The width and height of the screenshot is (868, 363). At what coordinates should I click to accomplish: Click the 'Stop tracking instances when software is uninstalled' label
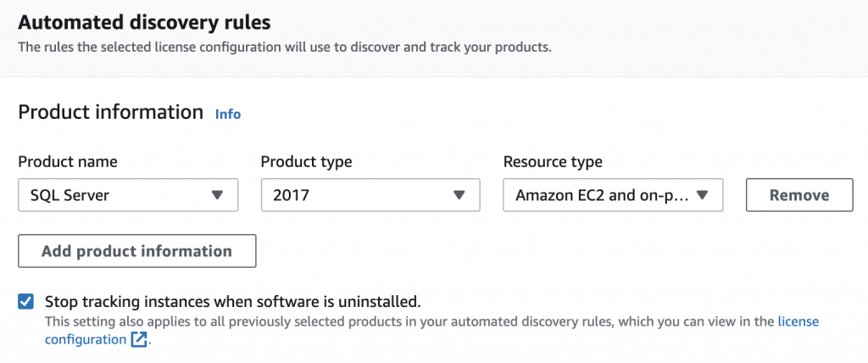coord(233,302)
